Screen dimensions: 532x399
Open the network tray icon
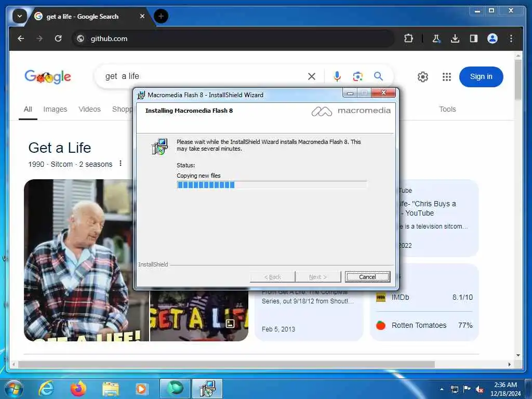455,389
